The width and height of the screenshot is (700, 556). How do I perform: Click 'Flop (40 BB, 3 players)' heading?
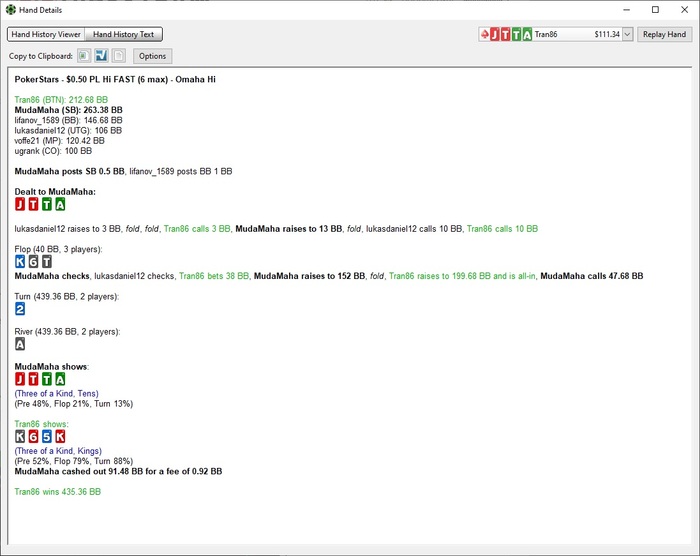coord(58,249)
